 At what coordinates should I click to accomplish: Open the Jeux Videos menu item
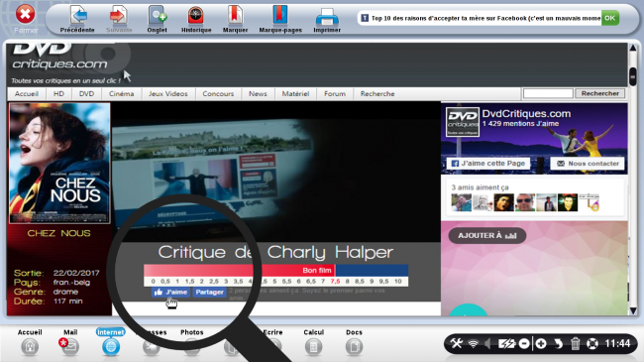pyautogui.click(x=168, y=94)
